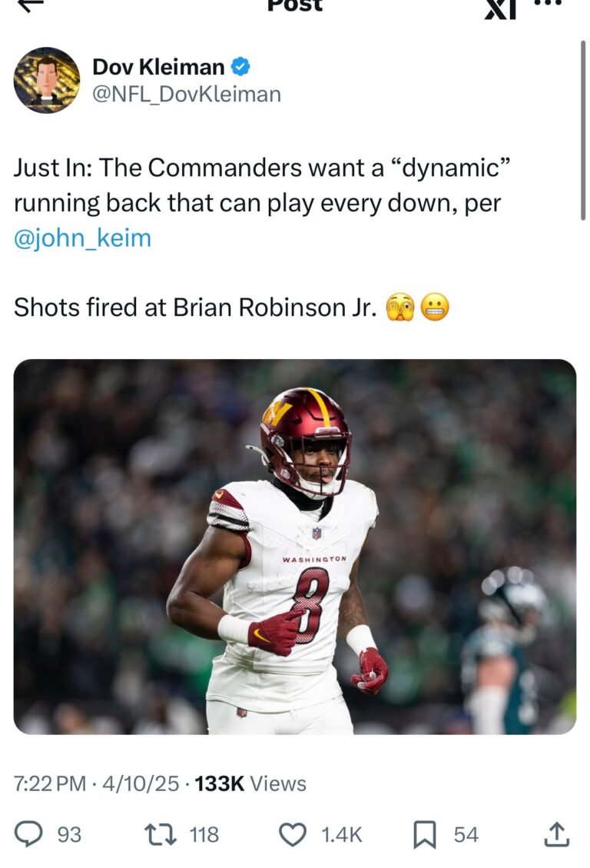590x868 pixels.
Task: Open the Dov Kleiman display name
Action: click(158, 67)
